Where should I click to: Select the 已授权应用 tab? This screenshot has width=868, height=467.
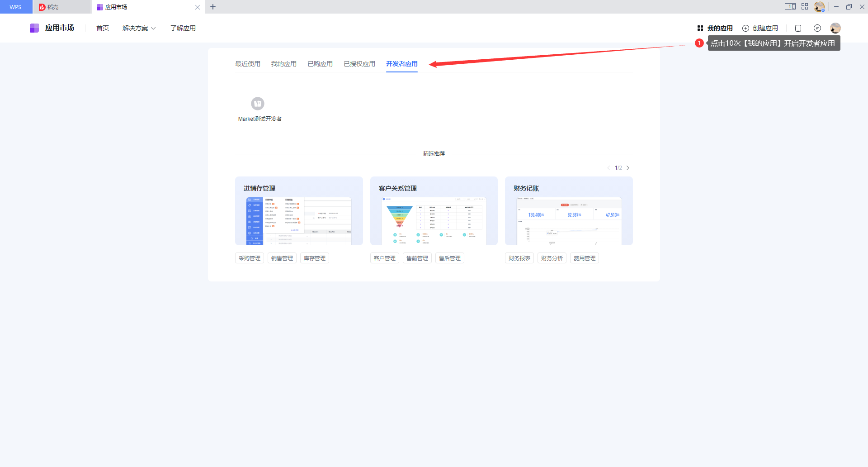359,64
